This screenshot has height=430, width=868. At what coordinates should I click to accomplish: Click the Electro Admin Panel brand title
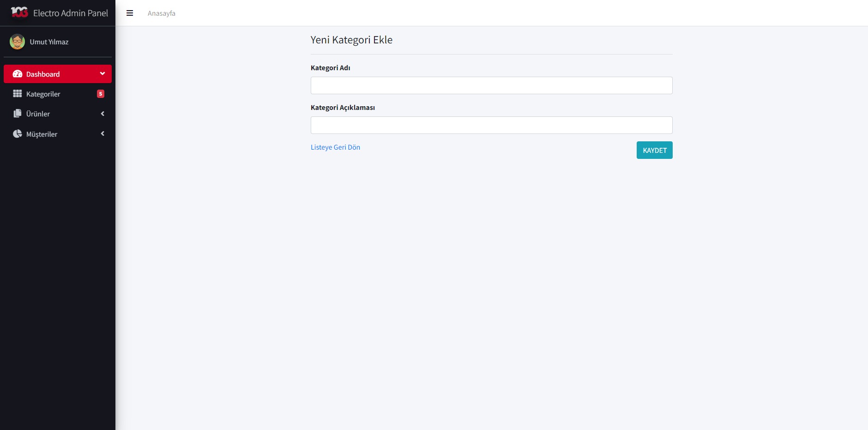click(x=71, y=13)
